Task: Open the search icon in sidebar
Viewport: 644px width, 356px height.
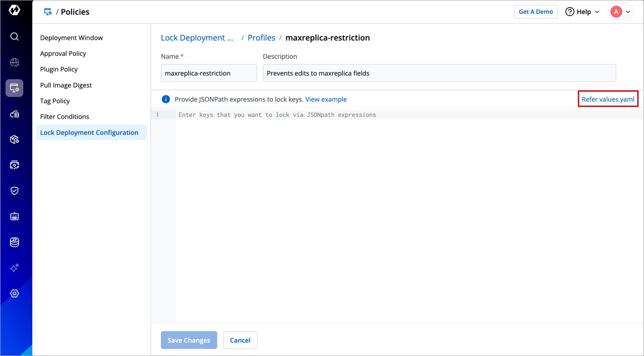Action: tap(14, 36)
